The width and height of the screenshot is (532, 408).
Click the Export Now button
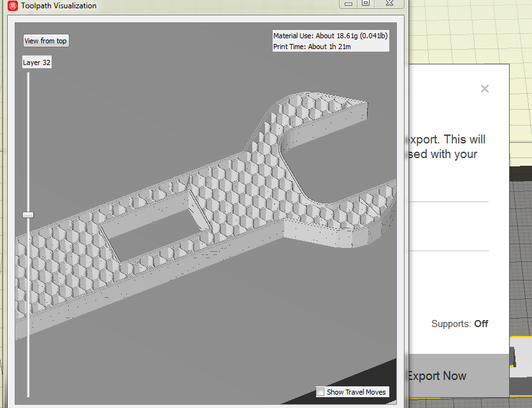pyautogui.click(x=436, y=376)
